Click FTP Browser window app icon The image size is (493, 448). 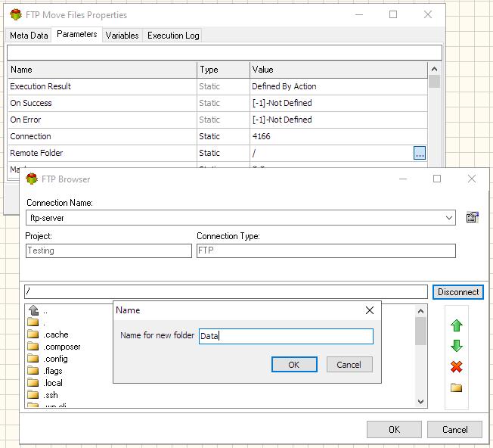pos(32,179)
